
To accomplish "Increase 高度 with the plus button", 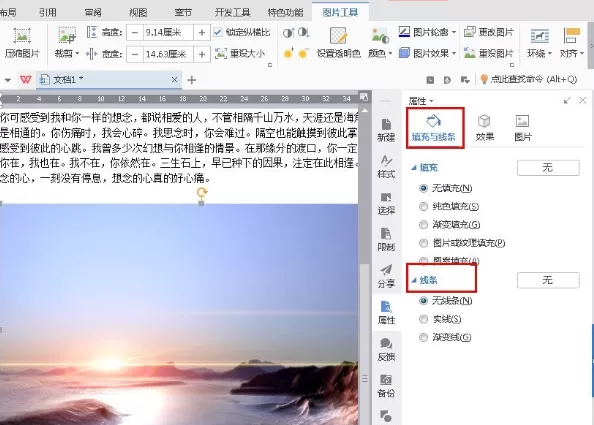I will tap(202, 33).
